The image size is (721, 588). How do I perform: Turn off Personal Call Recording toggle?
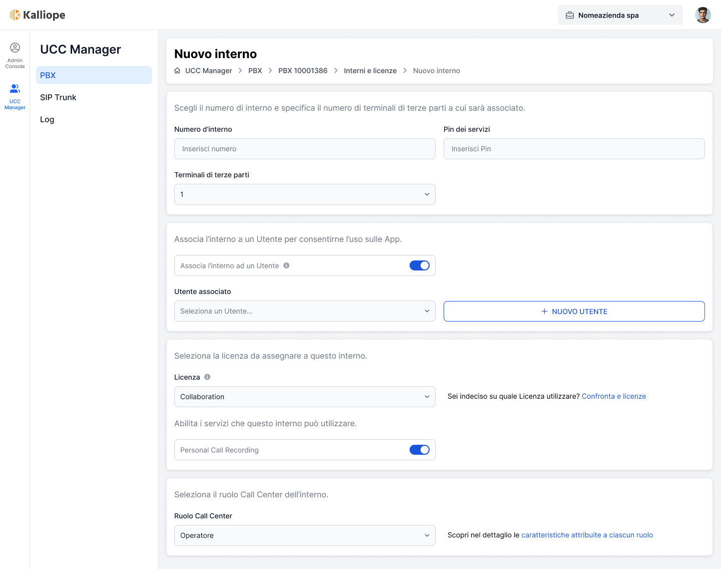(x=419, y=450)
